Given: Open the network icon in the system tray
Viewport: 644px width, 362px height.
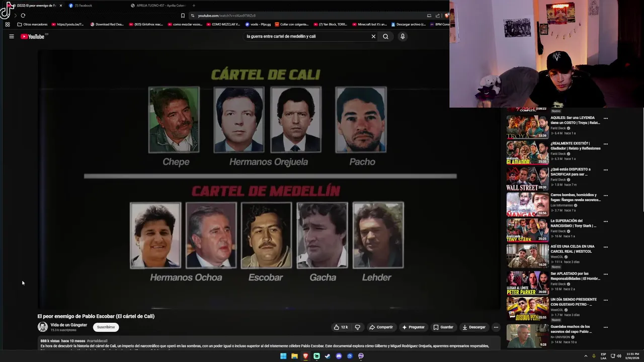Looking at the screenshot, I should 613,356.
